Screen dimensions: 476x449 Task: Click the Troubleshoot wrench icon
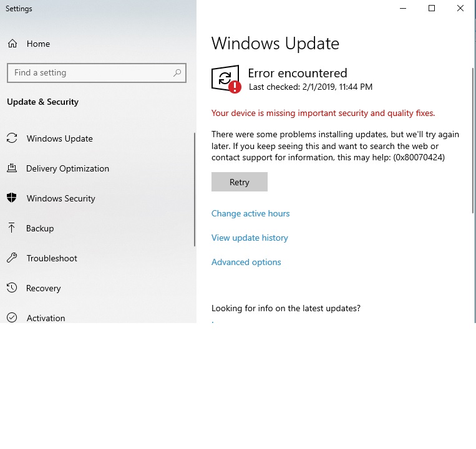point(12,258)
